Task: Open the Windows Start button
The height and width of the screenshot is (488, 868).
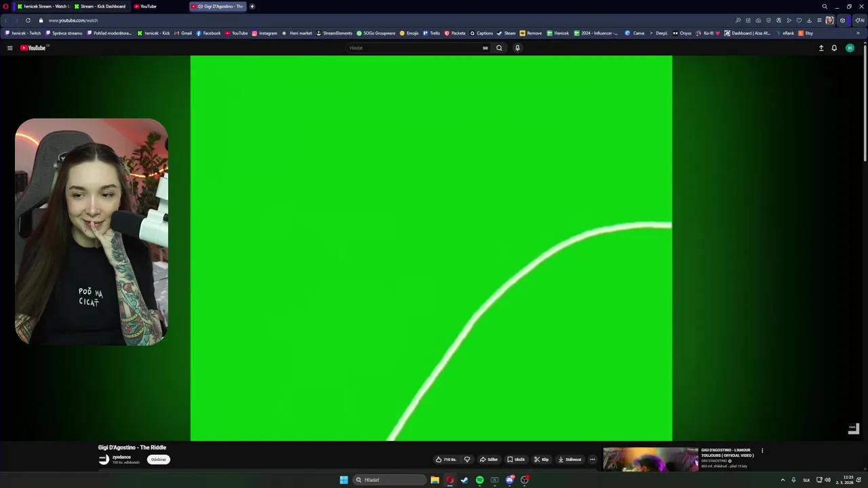Action: coord(344,480)
